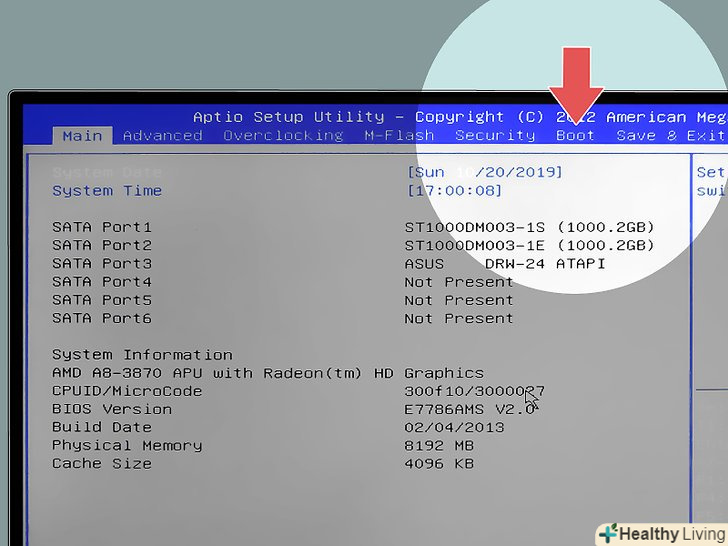
Task: Click the Build Date label
Action: click(102, 427)
